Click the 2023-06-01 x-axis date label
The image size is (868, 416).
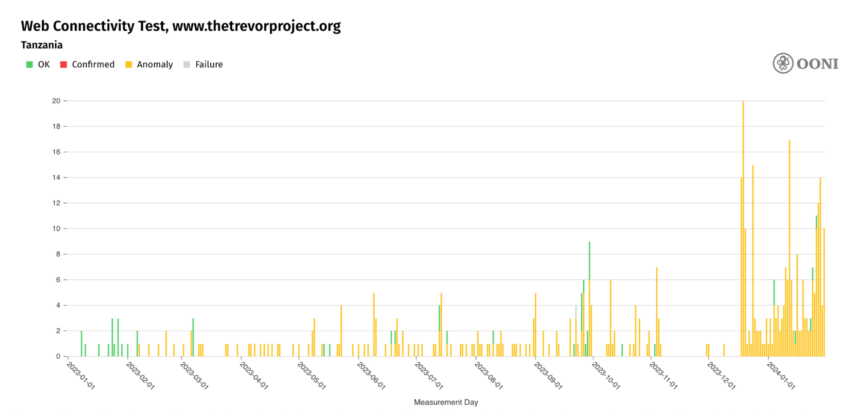(x=371, y=376)
